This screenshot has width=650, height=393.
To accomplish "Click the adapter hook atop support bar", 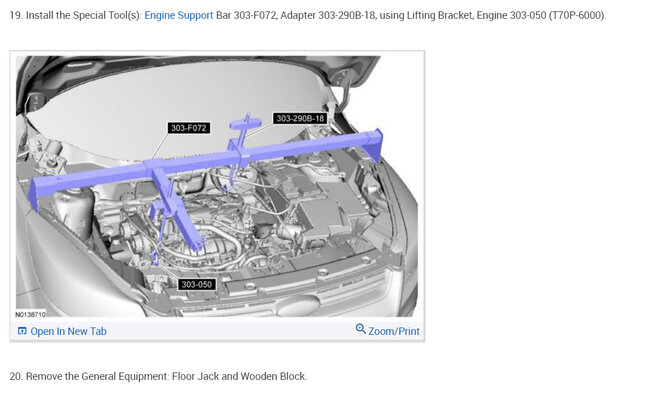I will [245, 123].
